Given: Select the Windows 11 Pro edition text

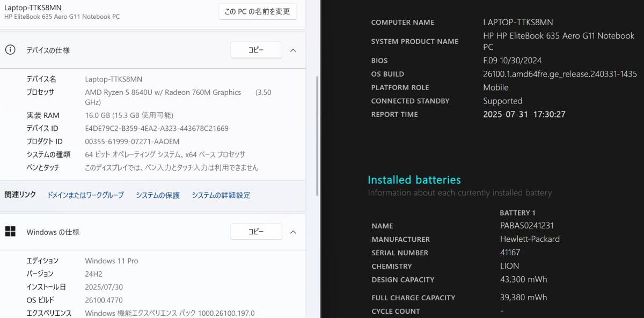Looking at the screenshot, I should (x=112, y=261).
